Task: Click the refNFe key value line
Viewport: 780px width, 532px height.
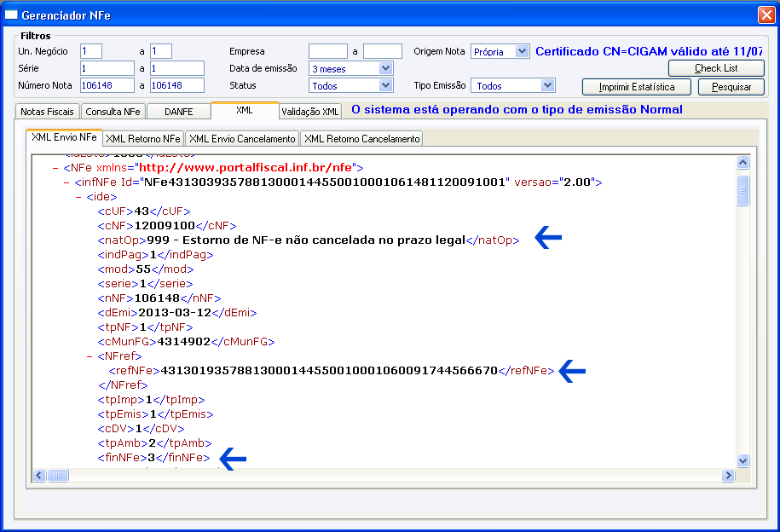Action: coord(332,371)
